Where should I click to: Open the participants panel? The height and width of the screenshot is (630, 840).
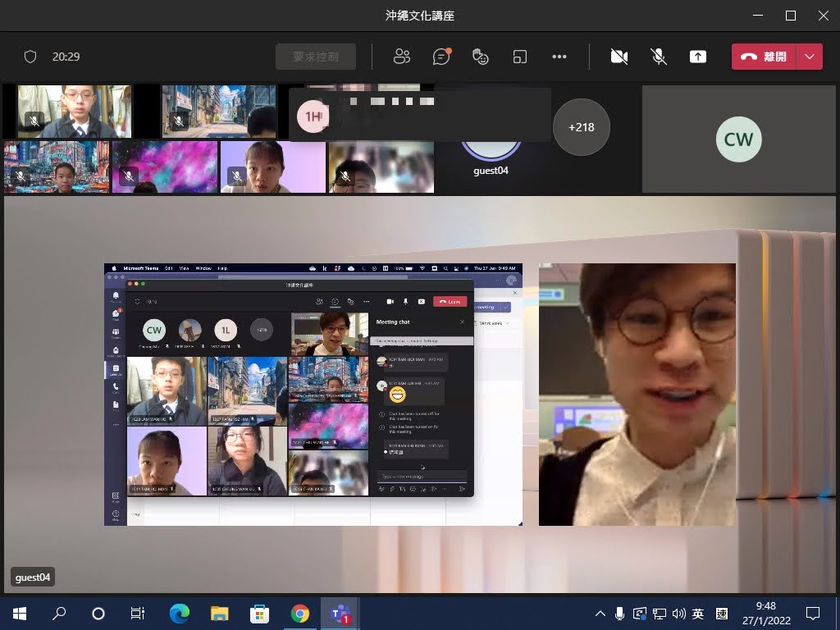[402, 57]
